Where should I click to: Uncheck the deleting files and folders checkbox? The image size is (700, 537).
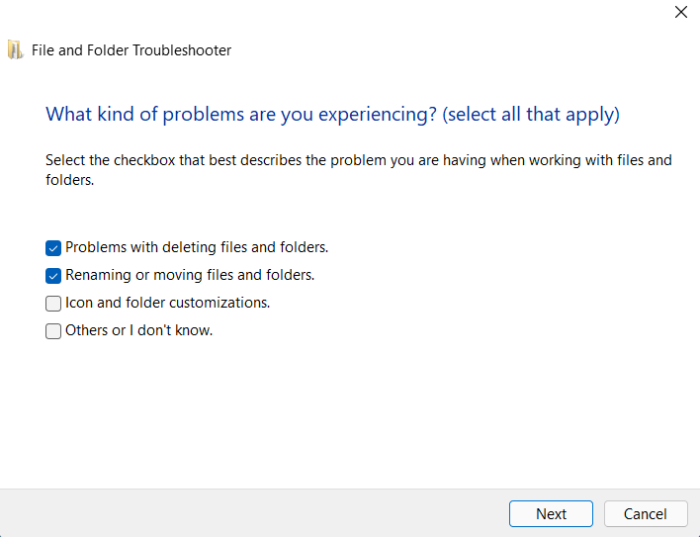tap(54, 248)
